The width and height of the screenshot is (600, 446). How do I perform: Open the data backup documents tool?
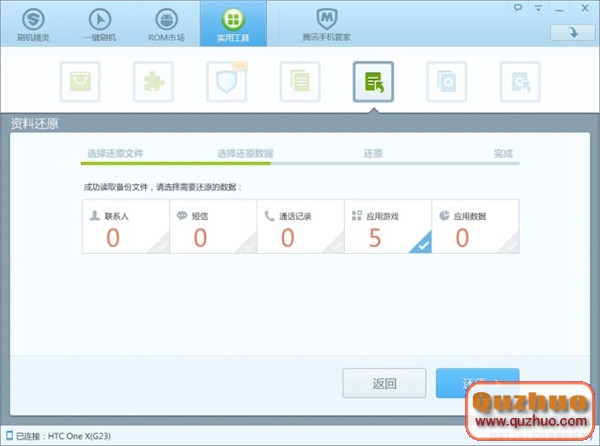coord(300,82)
